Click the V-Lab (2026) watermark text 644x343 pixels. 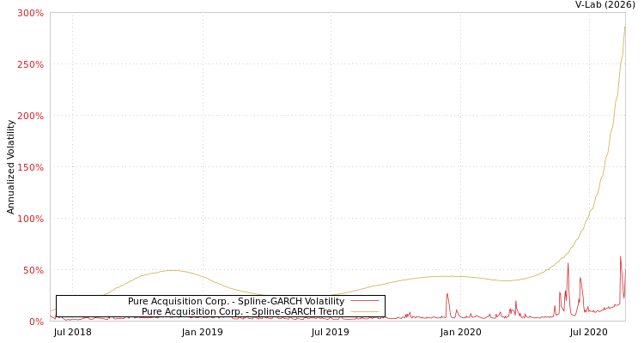(605, 5)
